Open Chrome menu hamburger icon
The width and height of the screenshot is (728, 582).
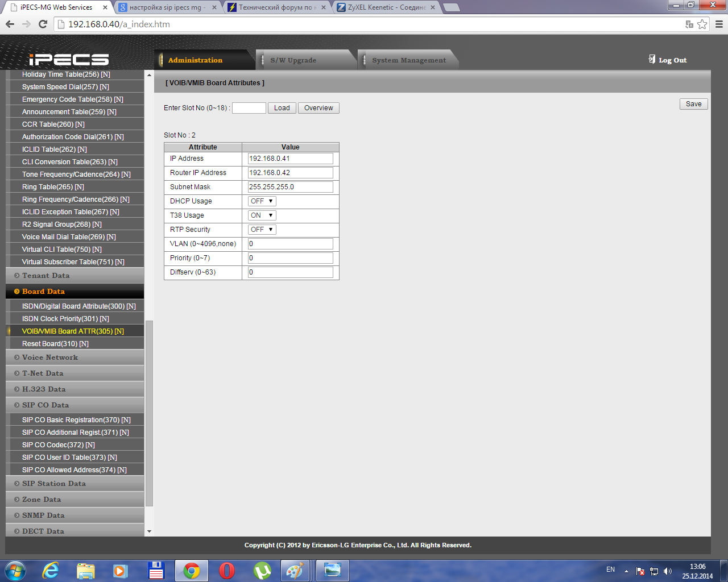click(719, 24)
